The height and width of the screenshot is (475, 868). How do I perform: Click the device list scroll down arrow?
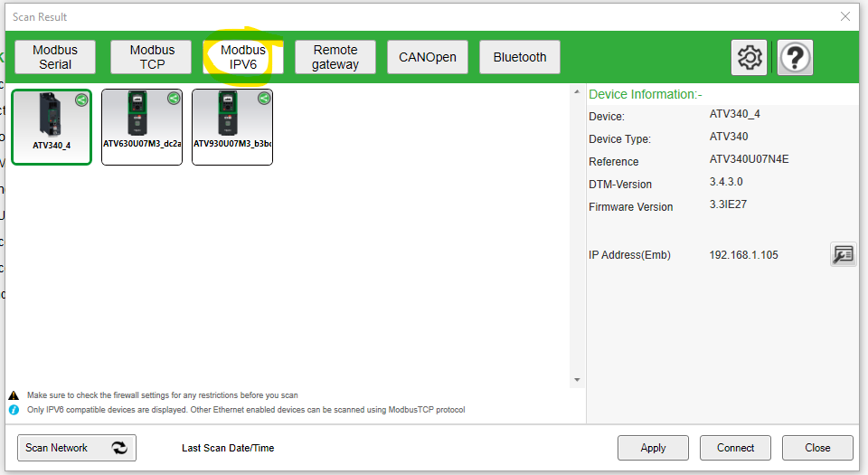coord(577,380)
